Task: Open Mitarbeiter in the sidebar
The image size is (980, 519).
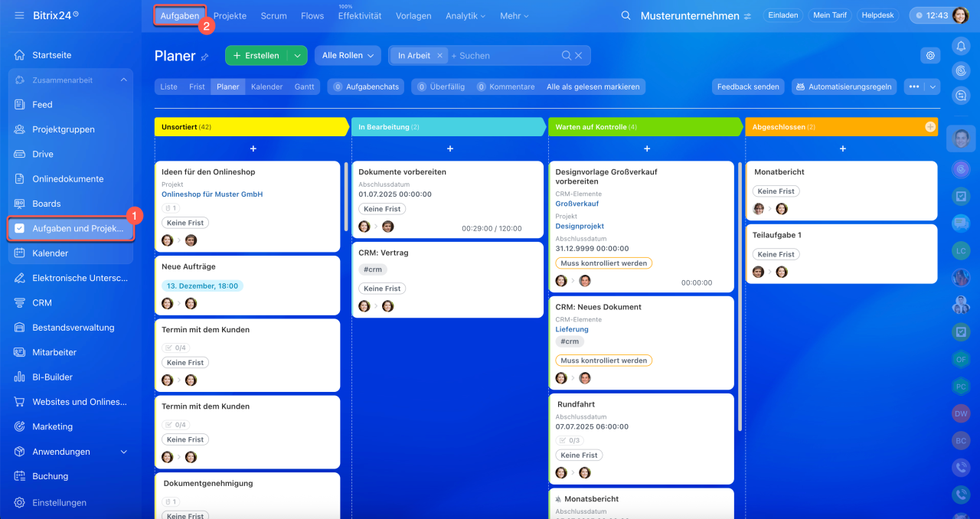Action: point(70,352)
